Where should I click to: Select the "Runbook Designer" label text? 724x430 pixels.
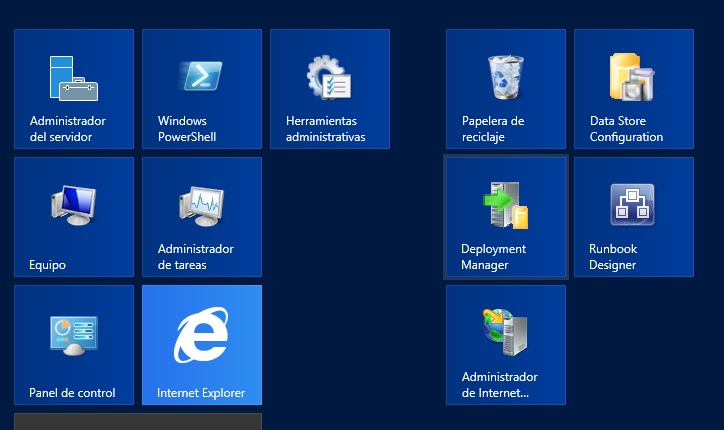(613, 257)
